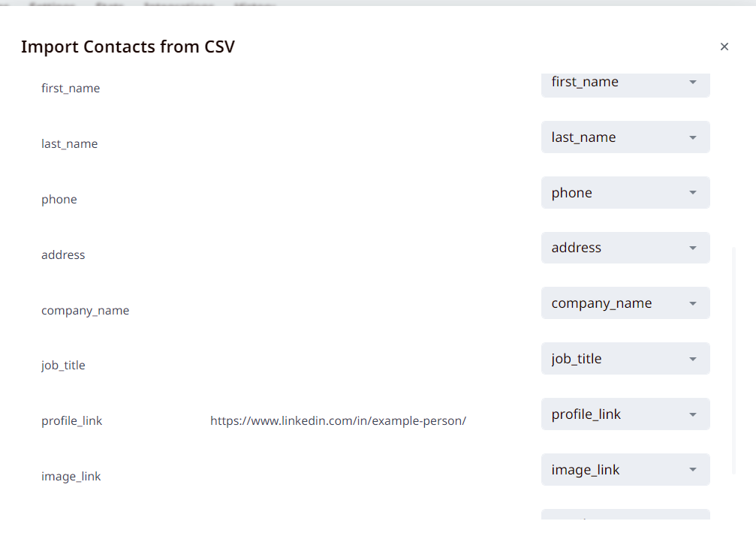Click the profile_link CSV column label

click(x=71, y=421)
